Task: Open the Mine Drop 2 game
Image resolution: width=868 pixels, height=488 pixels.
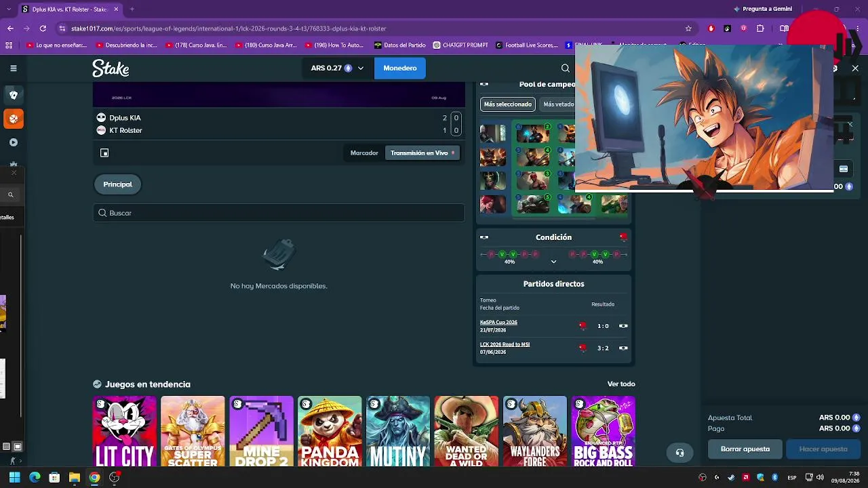Action: pyautogui.click(x=262, y=432)
